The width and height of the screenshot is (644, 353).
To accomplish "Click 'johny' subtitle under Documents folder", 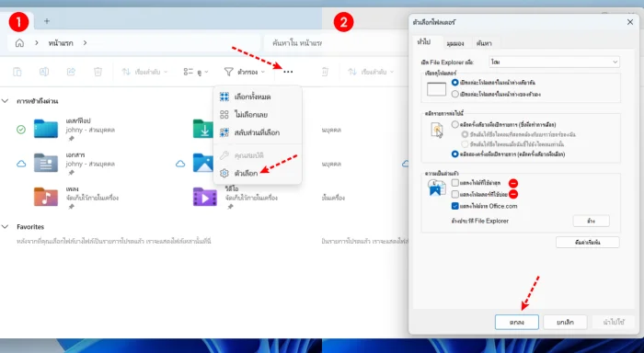I will click(90, 164).
